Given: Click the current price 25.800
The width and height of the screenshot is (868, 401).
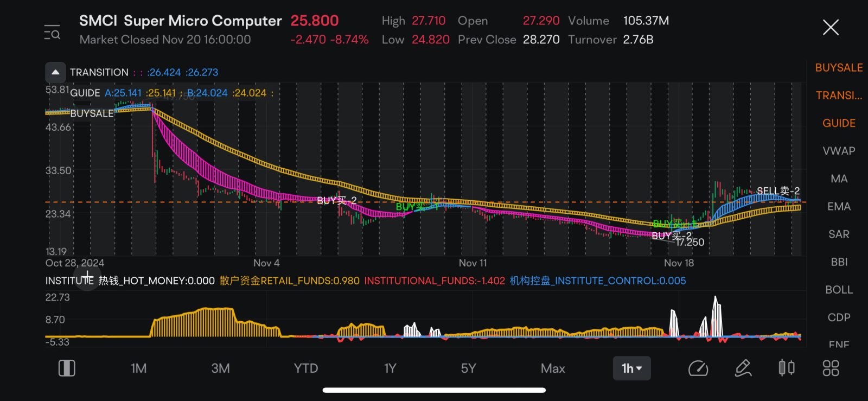Looking at the screenshot, I should [314, 21].
